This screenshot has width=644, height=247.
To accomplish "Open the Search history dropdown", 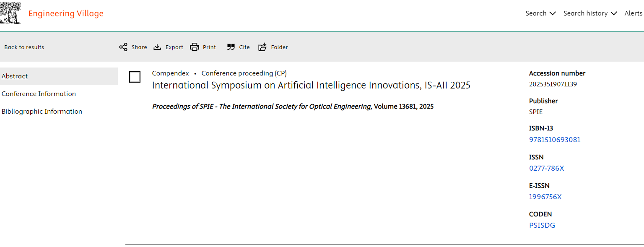I will click(x=590, y=13).
